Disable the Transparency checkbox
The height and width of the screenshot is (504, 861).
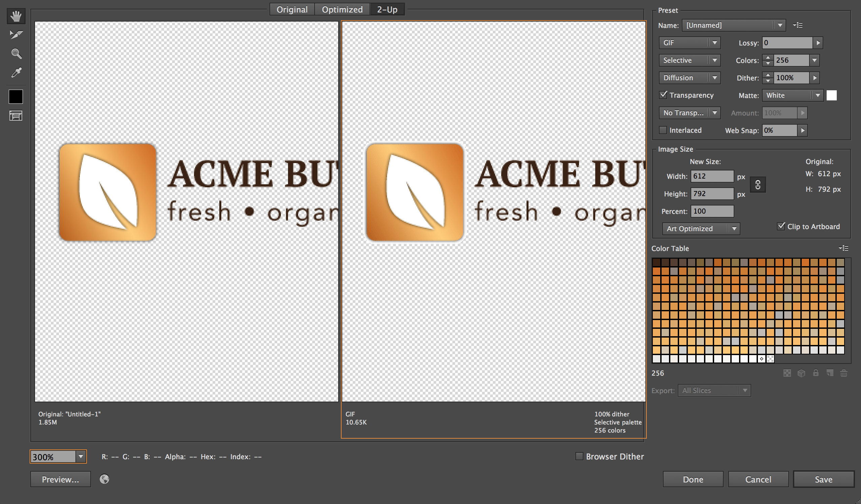(663, 95)
